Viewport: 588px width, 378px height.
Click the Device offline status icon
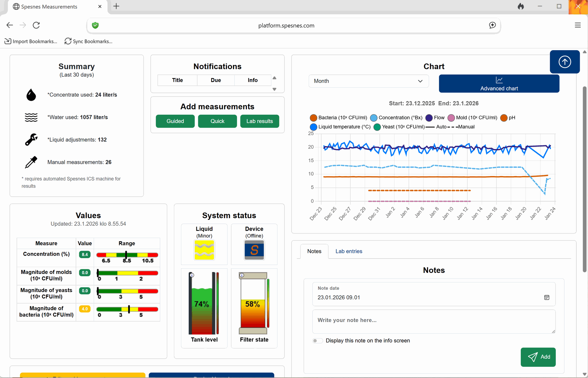254,250
